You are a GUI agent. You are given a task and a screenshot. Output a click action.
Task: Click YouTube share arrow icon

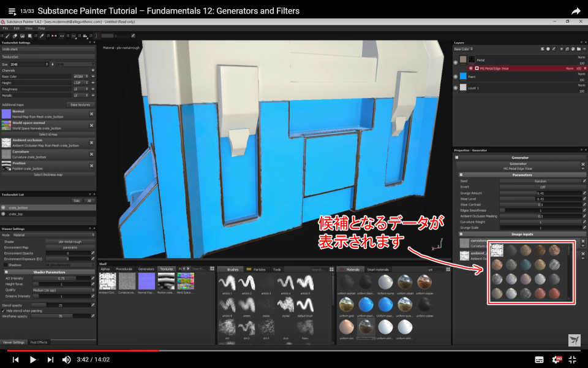(x=576, y=11)
